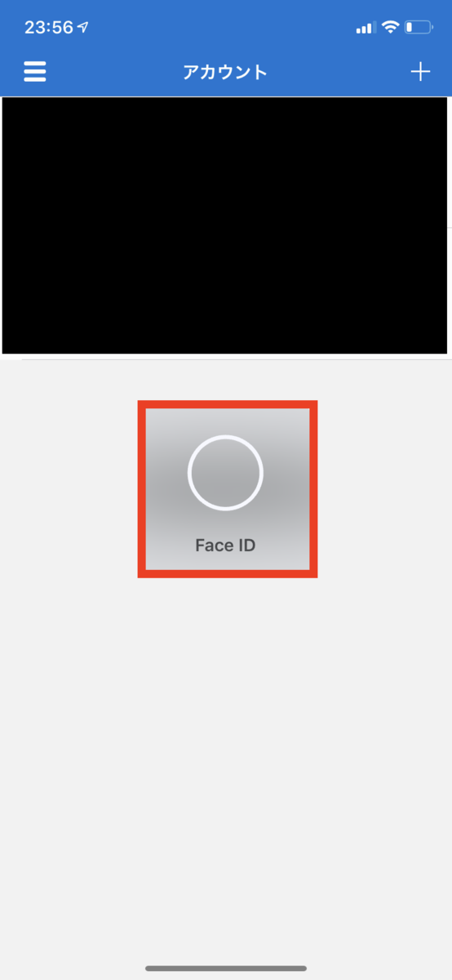Tap the 23:56 clock in status bar
The height and width of the screenshot is (980, 452).
point(49,27)
